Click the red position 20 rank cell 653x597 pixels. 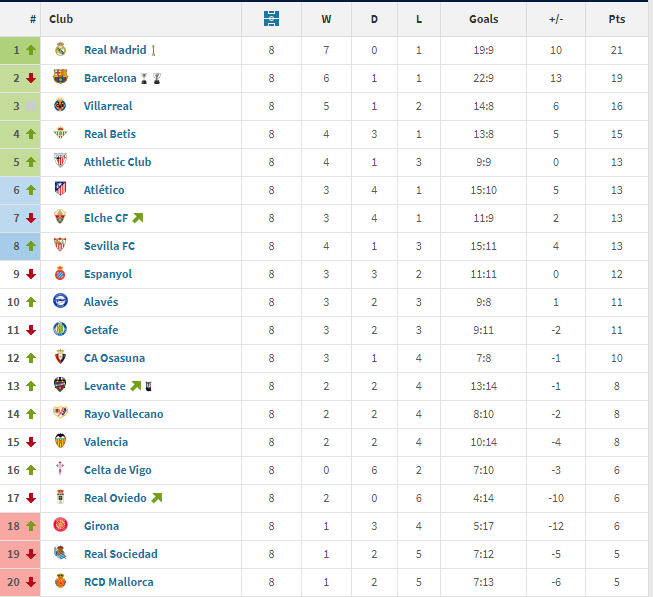click(21, 582)
